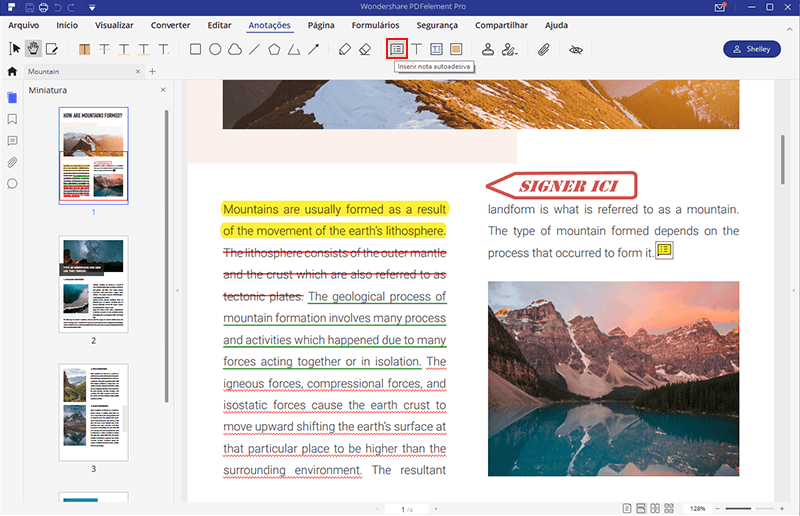Open the Converter menu tab

170,24
